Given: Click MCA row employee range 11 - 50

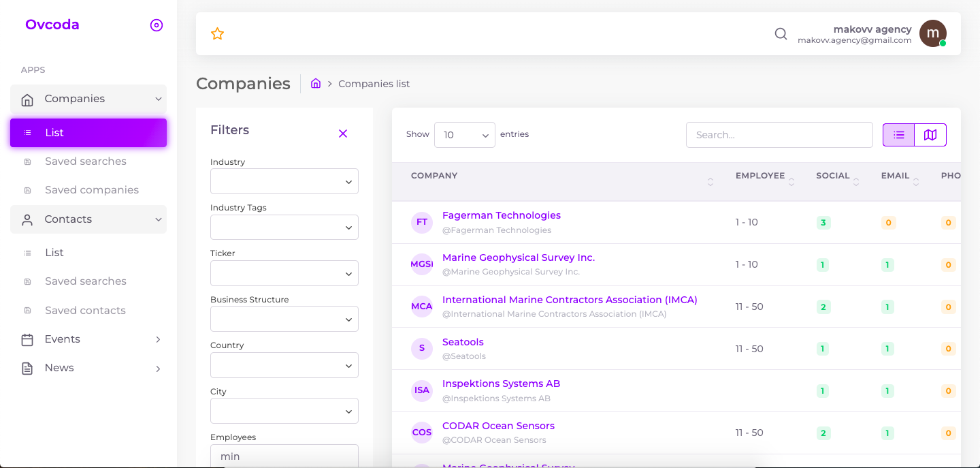Looking at the screenshot, I should pos(749,307).
